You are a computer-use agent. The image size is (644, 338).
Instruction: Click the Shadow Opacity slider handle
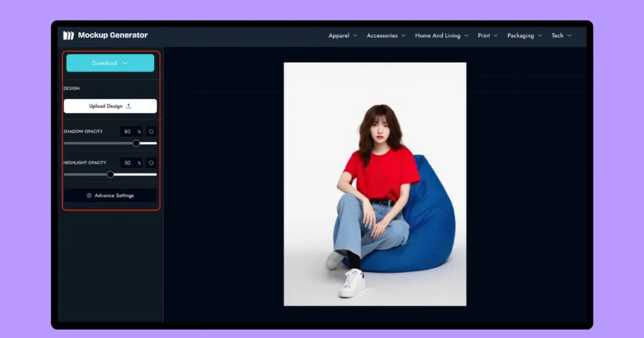click(x=136, y=143)
